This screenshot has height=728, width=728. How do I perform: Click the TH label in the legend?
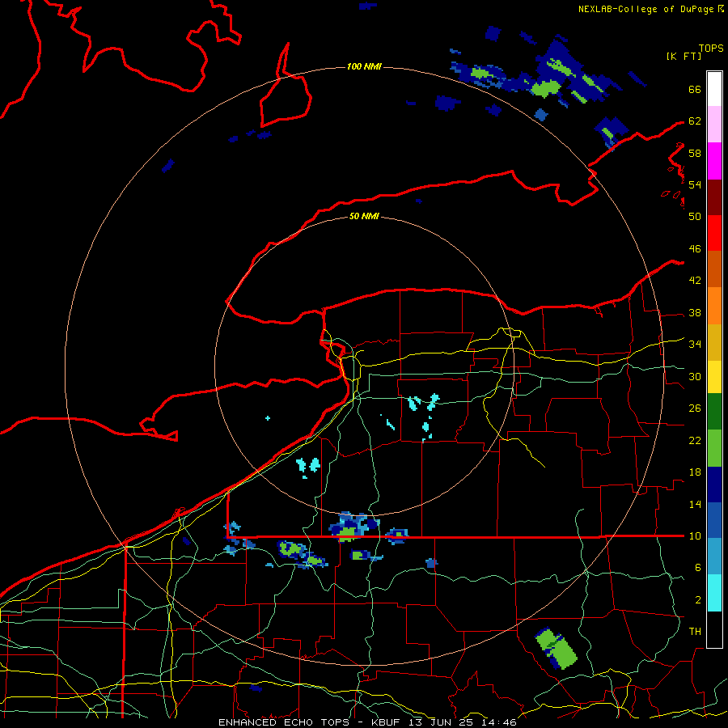(695, 631)
